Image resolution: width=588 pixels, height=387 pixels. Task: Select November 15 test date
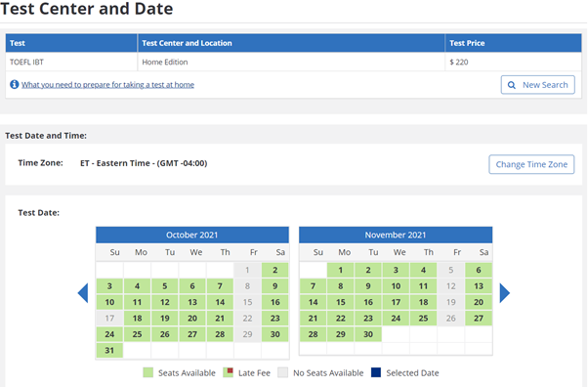(341, 302)
